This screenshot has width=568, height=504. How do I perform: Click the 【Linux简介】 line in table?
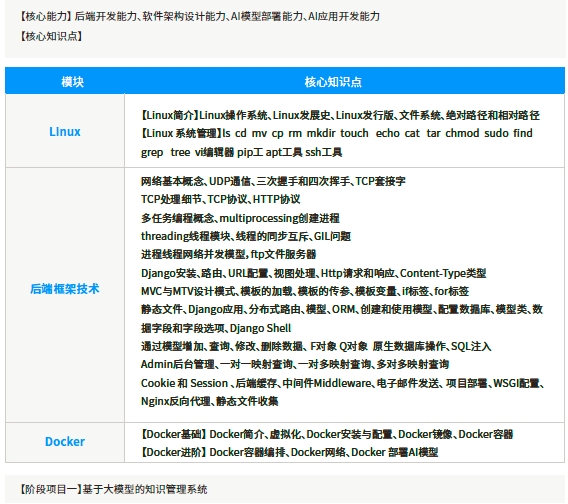coord(340,115)
